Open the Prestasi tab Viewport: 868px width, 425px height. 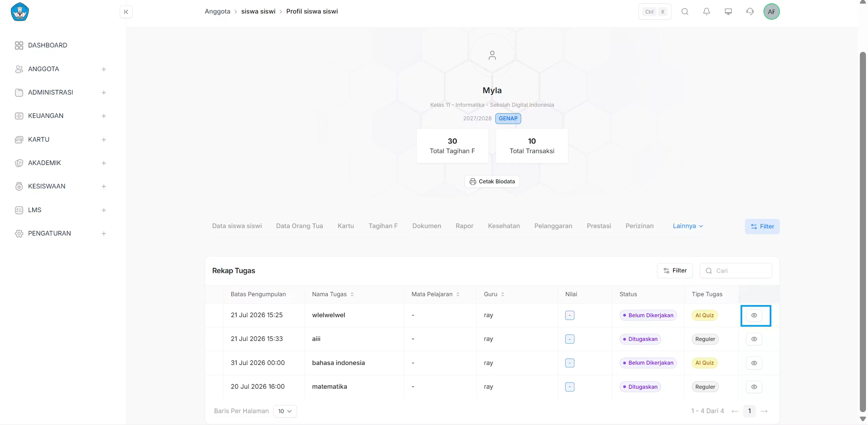(x=599, y=226)
